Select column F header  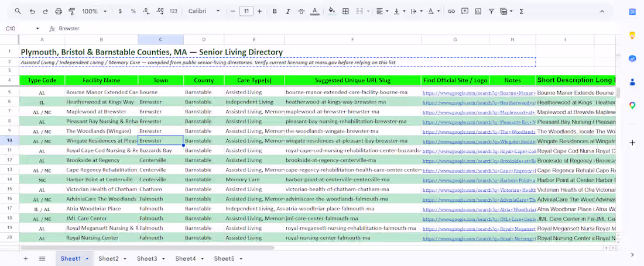(352, 40)
